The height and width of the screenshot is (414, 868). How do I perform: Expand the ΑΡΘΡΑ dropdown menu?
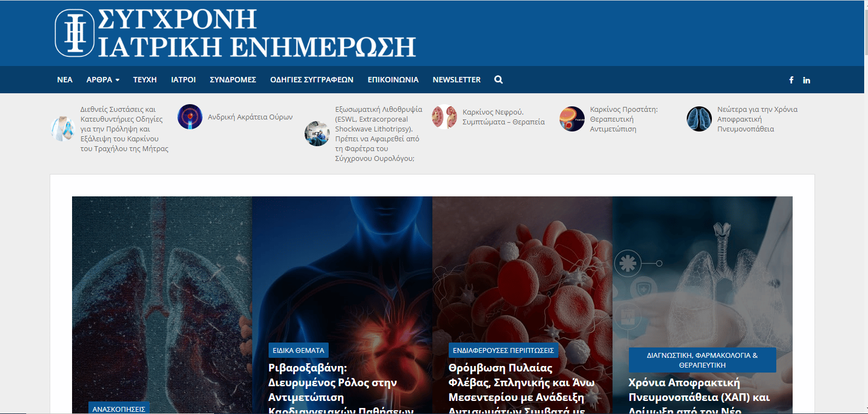pyautogui.click(x=103, y=80)
